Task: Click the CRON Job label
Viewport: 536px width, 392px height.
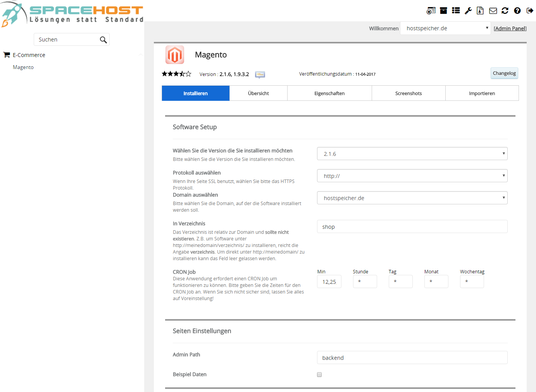Action: [x=184, y=272]
